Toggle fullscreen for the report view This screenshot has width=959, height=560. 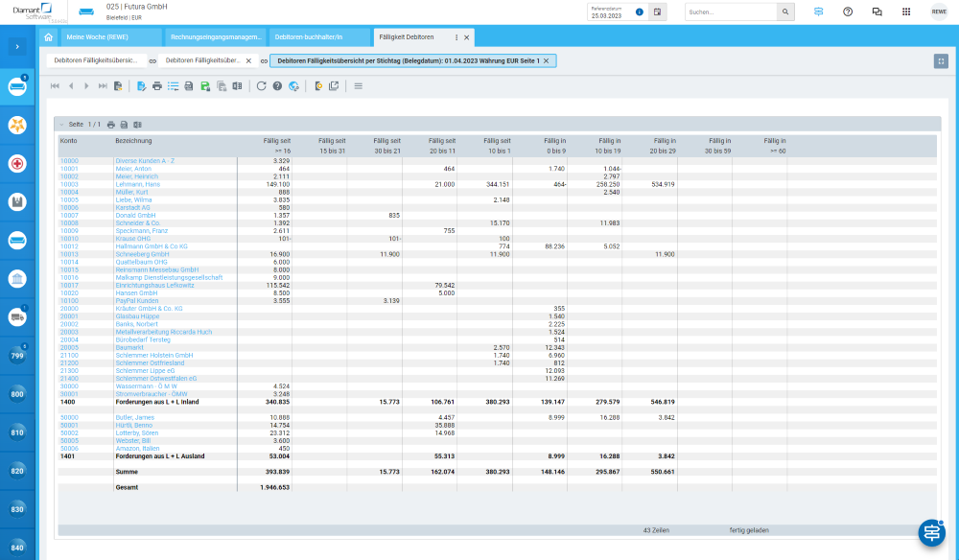[x=941, y=61]
